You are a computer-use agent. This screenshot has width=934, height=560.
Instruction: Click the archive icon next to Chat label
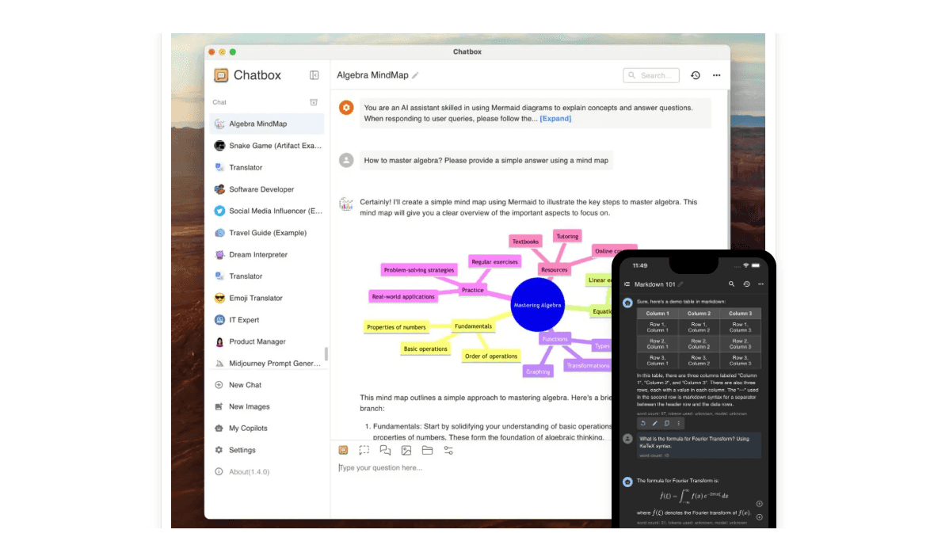(314, 102)
